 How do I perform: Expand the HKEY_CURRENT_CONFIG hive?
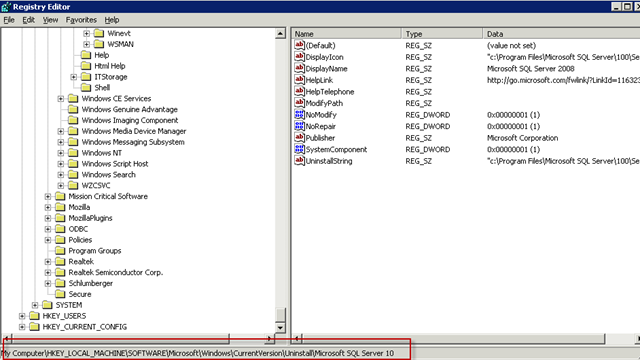coord(22,327)
